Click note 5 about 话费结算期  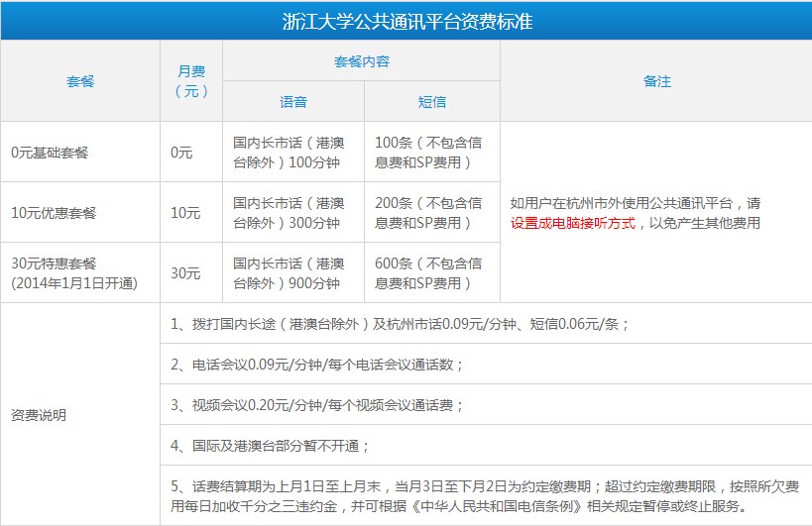point(485,496)
